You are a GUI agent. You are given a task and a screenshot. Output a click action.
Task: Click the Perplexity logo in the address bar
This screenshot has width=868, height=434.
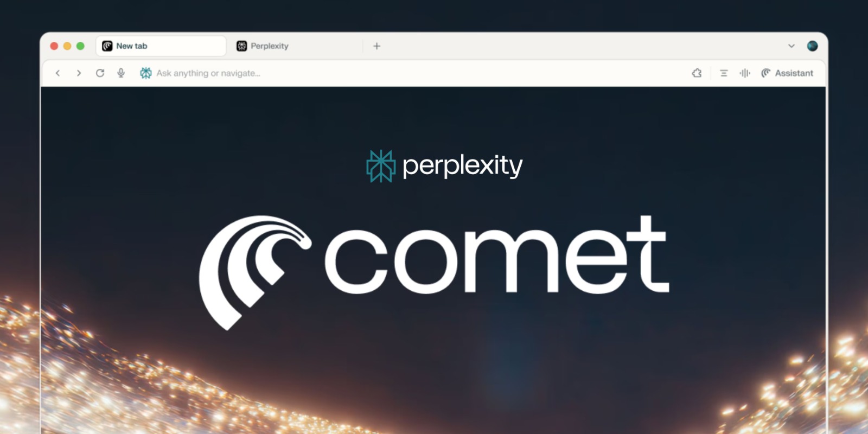(x=145, y=73)
